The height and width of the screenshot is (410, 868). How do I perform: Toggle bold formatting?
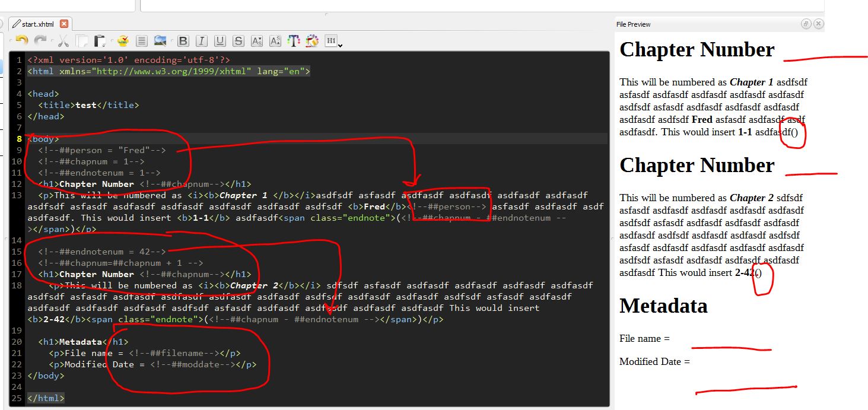point(183,41)
